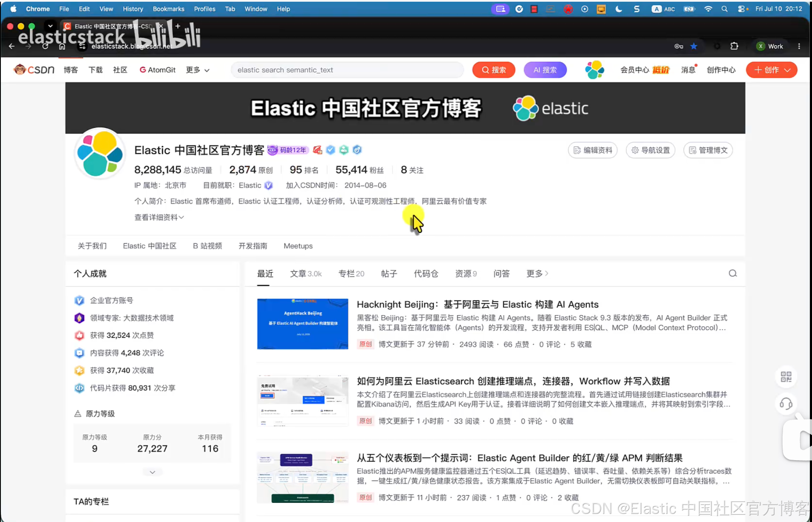This screenshot has width=812, height=522.
Task: Expand the 更多 navigation dropdown
Action: (x=197, y=70)
